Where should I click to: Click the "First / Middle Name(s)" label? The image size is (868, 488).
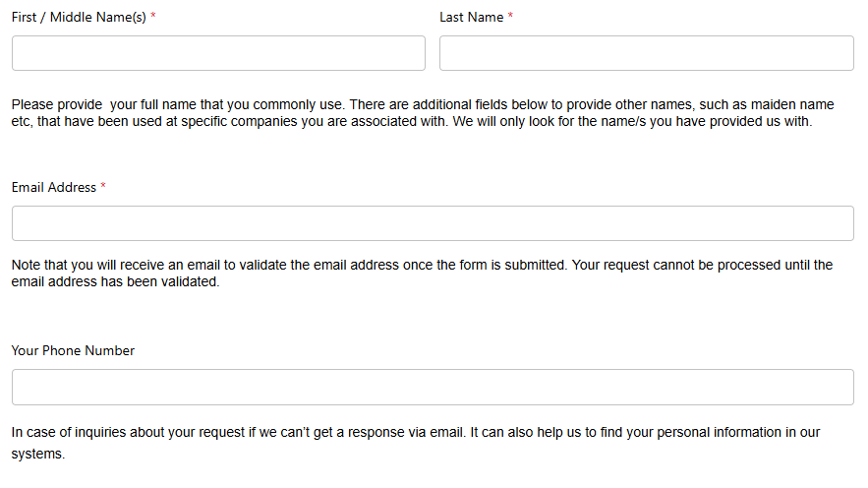(79, 18)
